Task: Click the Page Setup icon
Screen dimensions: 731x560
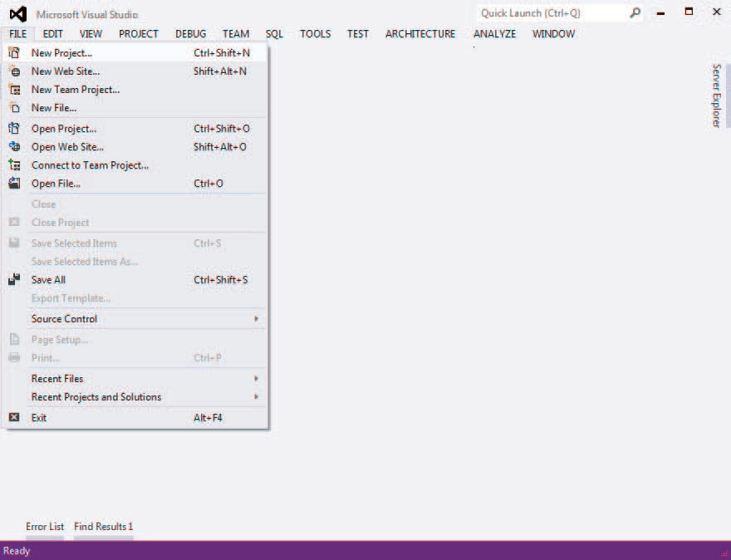Action: click(x=14, y=340)
